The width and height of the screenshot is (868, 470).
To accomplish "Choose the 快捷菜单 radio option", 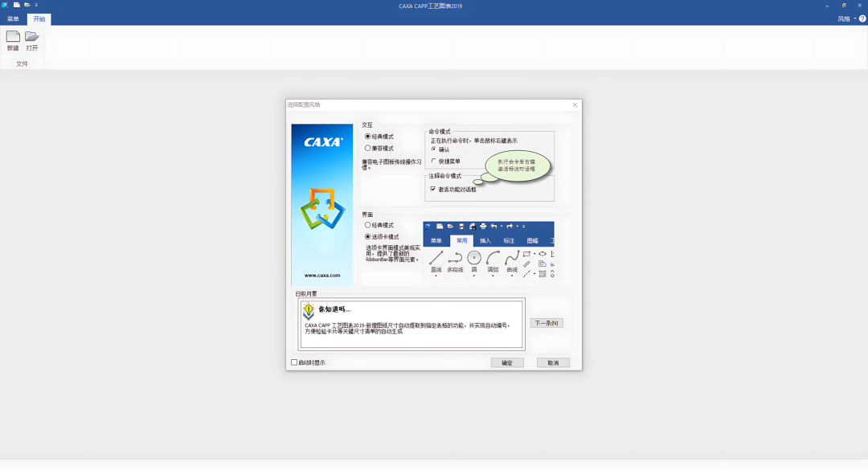I will pyautogui.click(x=445, y=161).
